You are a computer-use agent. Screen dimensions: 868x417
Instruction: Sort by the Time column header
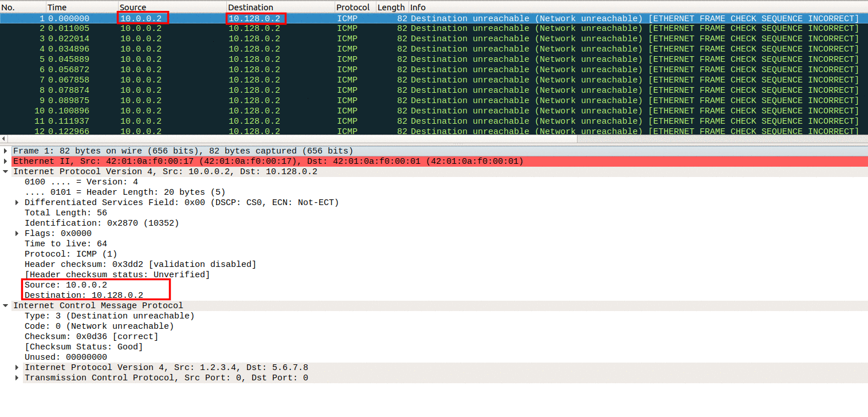click(82, 7)
